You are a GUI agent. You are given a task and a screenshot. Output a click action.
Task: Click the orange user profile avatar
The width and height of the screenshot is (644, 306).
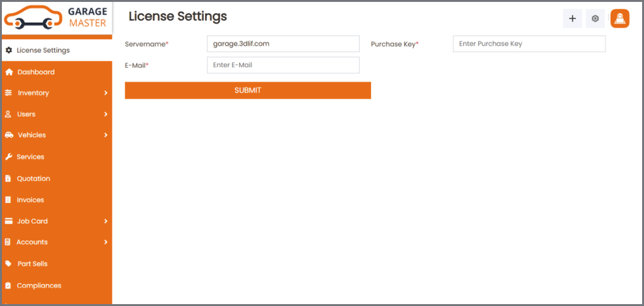[x=619, y=19]
